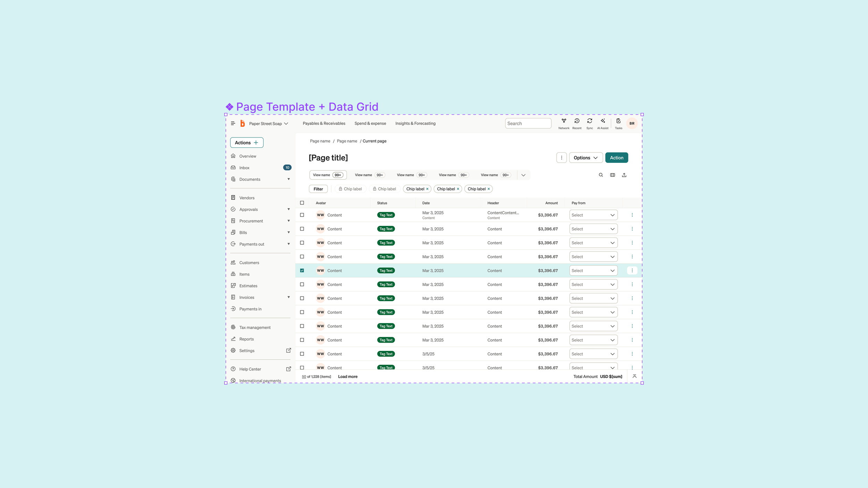Open Insights & Forecasting menu
The image size is (868, 488).
pyautogui.click(x=415, y=123)
